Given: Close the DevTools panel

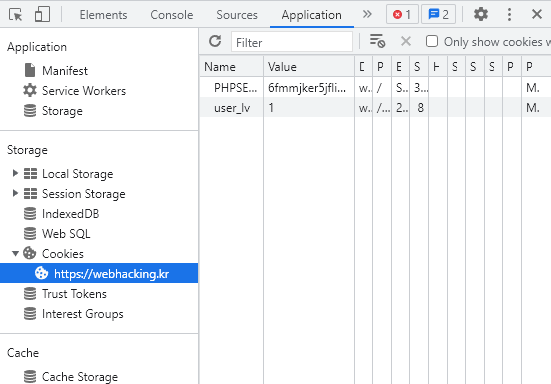Looking at the screenshot, I should [x=537, y=14].
